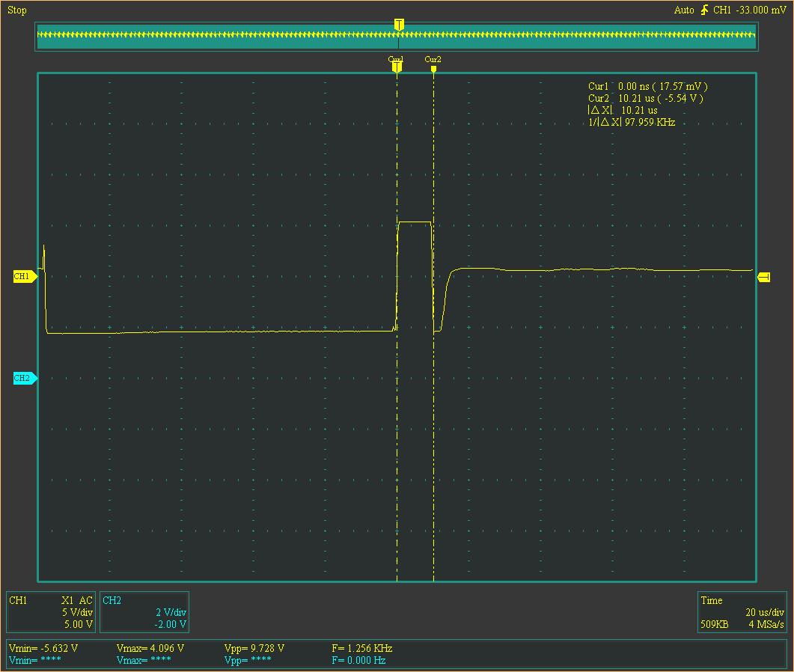Select the Cur2 cursor handle

pyautogui.click(x=433, y=69)
